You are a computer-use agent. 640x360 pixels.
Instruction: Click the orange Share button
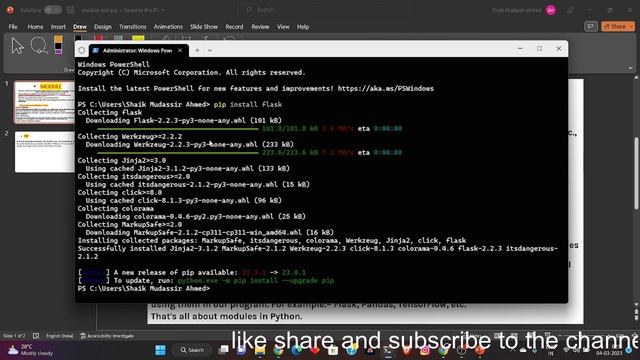click(x=618, y=27)
